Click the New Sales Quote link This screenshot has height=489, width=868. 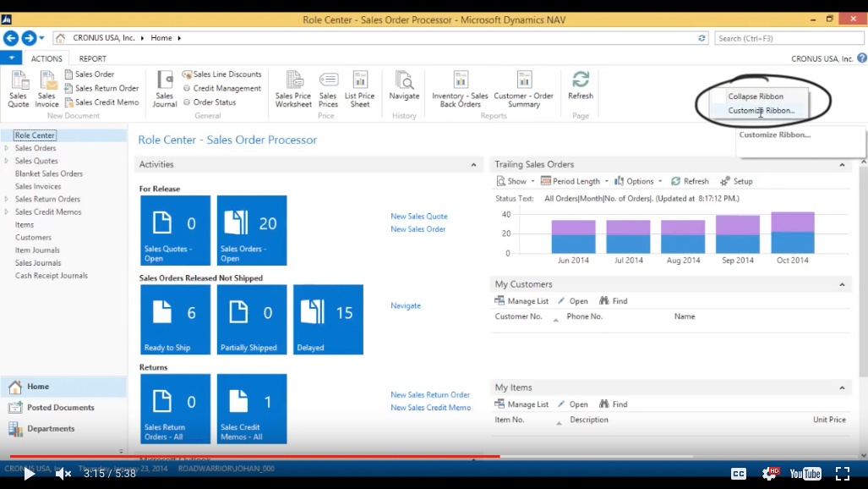[419, 217]
